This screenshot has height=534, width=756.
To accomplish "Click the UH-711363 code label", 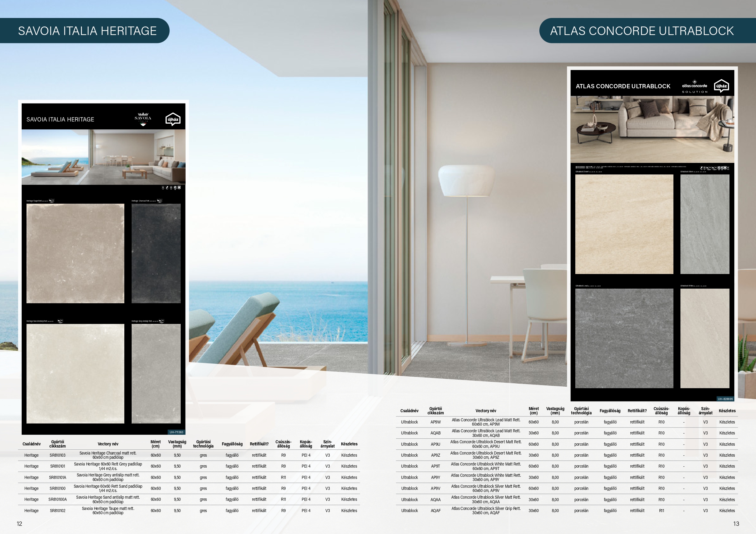I will pos(176,432).
